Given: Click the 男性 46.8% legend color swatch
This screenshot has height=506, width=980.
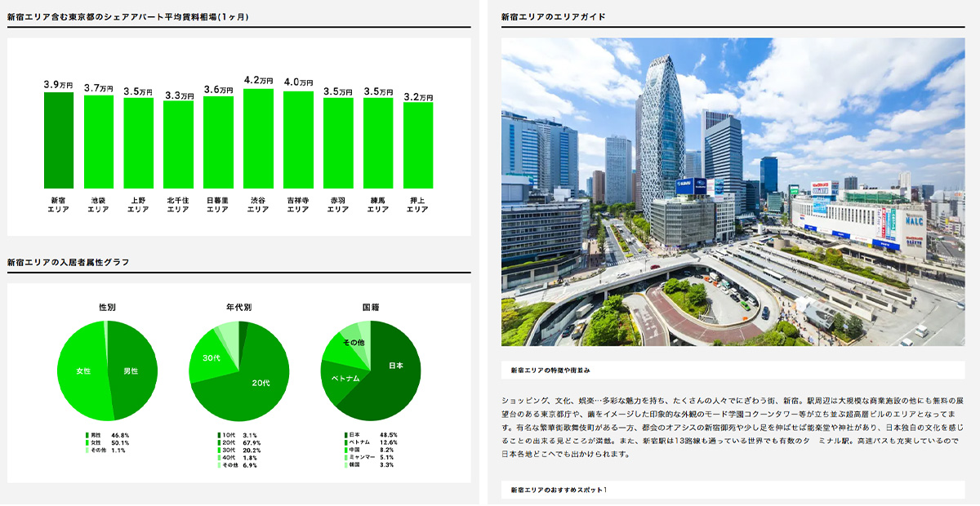Looking at the screenshot, I should tap(87, 435).
